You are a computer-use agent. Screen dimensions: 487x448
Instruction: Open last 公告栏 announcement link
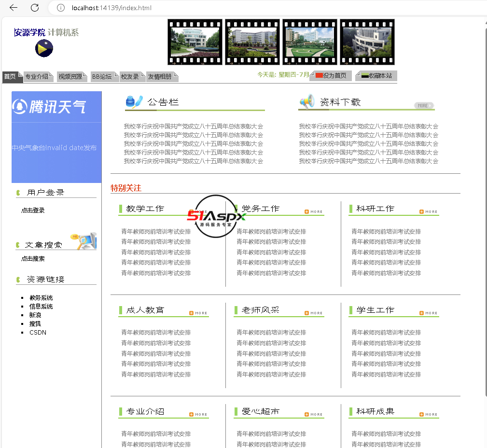(193, 161)
